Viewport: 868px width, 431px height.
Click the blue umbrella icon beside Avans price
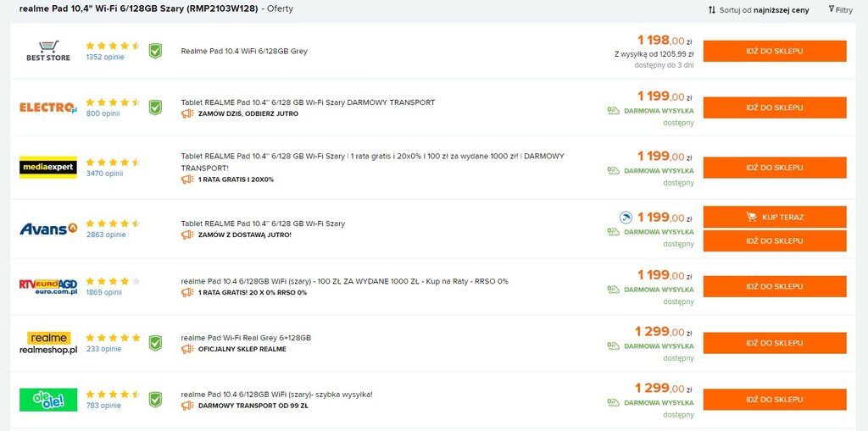pyautogui.click(x=626, y=218)
